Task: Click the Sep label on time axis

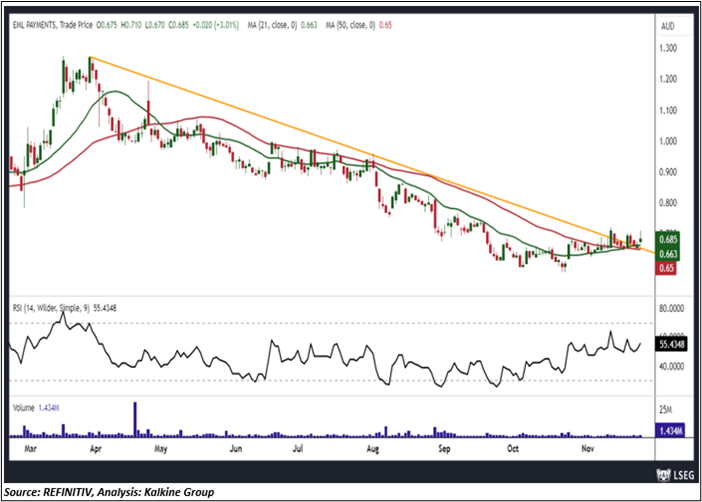Action: 444,449
